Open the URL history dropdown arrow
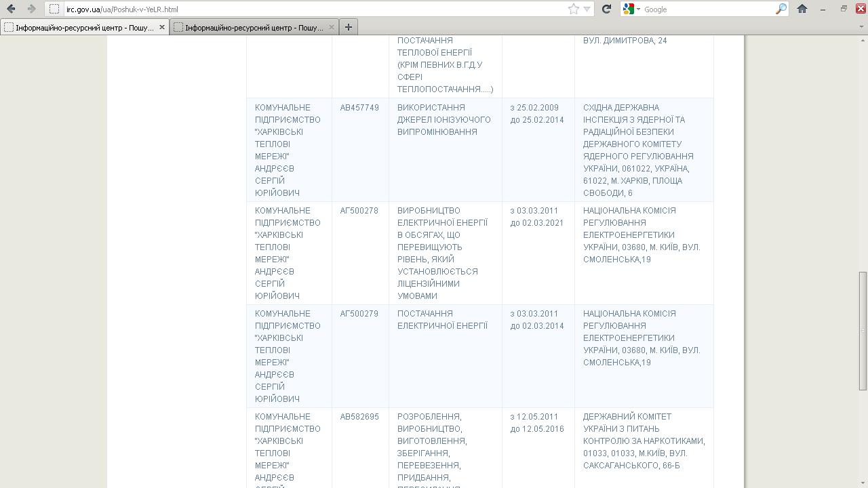Screen dimensions: 868x488 pyautogui.click(x=587, y=9)
